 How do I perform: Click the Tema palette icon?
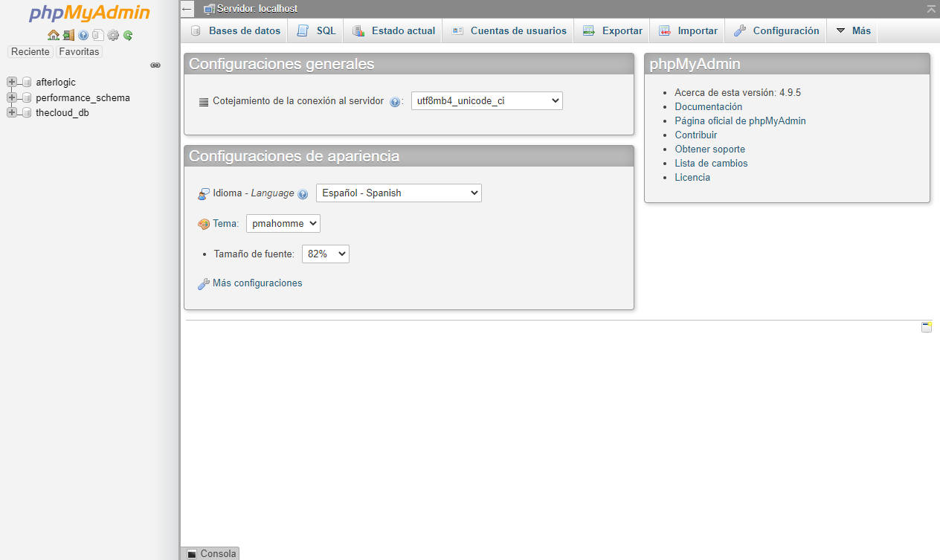(204, 224)
